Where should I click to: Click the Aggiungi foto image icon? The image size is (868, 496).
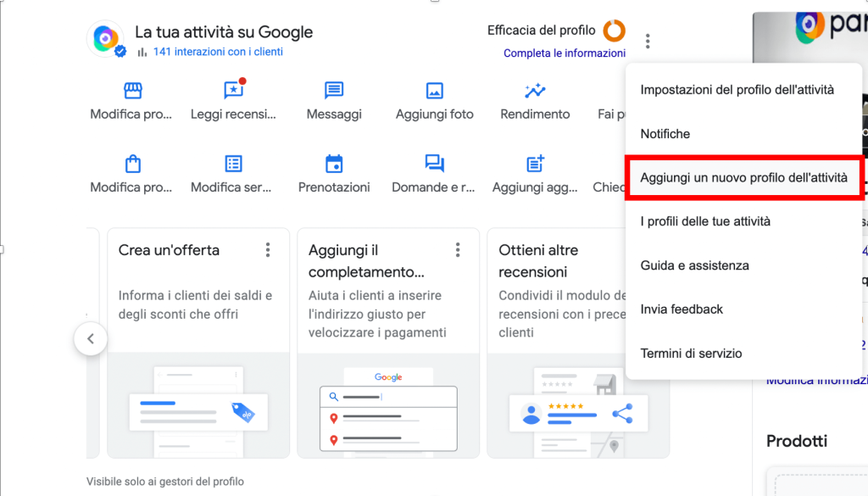point(435,90)
